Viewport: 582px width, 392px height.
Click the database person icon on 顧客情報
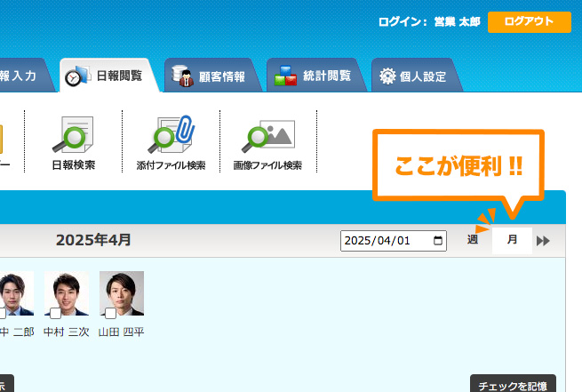[183, 76]
